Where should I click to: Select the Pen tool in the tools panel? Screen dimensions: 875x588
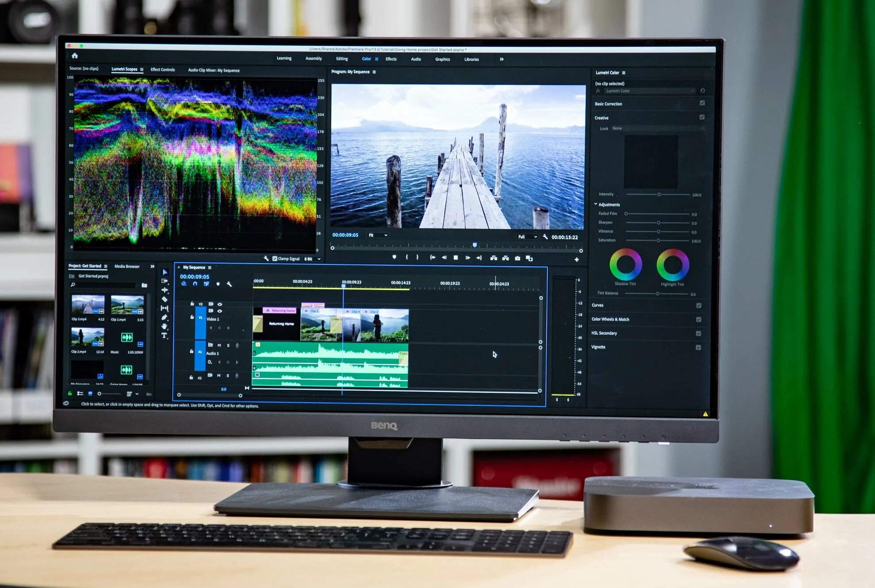(164, 317)
